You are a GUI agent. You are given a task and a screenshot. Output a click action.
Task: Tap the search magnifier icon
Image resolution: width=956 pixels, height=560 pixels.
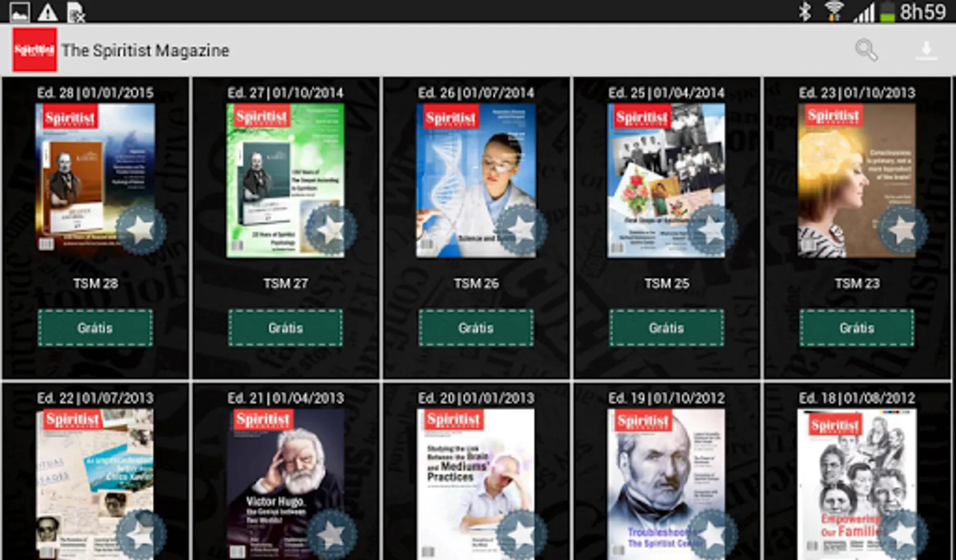(x=866, y=50)
